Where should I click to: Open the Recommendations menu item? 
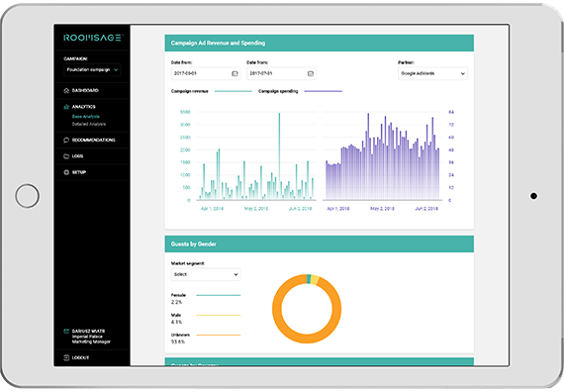coord(94,140)
